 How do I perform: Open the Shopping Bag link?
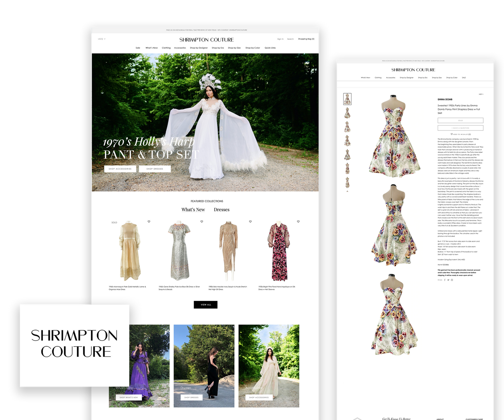(x=306, y=39)
